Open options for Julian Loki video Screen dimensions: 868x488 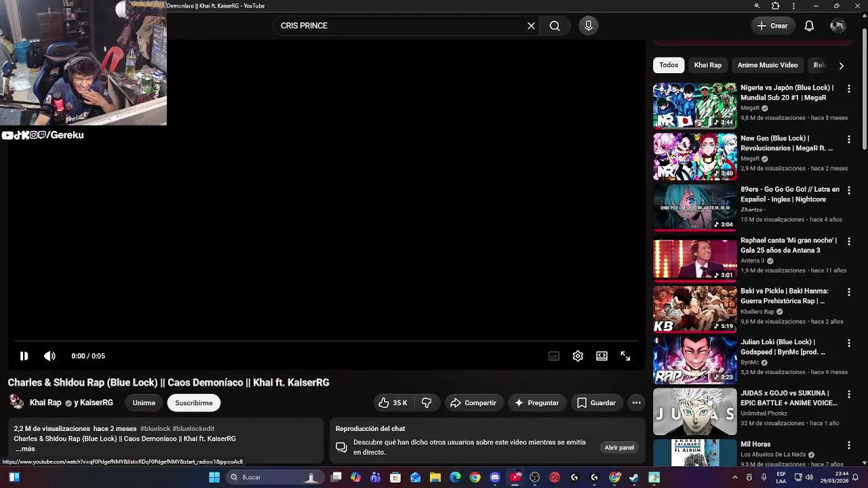pyautogui.click(x=848, y=343)
